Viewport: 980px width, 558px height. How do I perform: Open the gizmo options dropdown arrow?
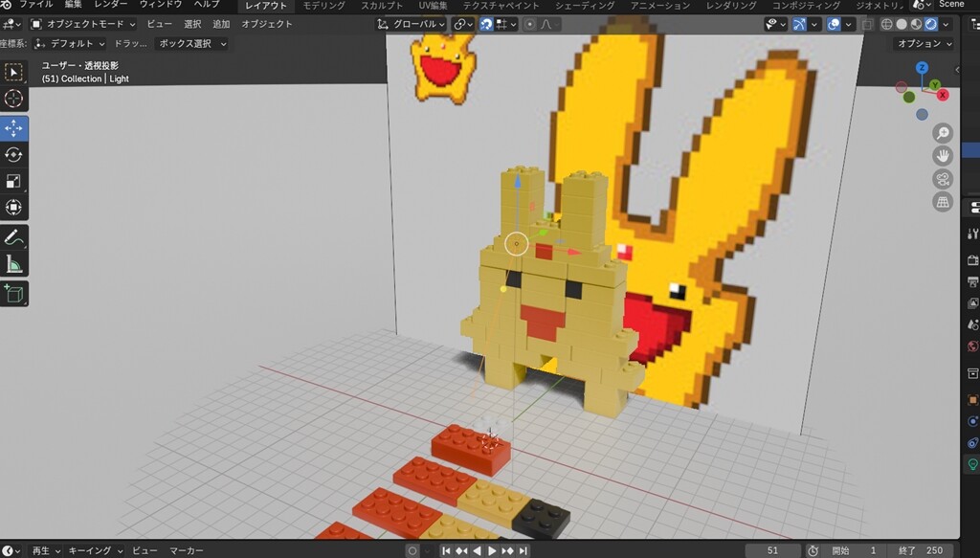coord(814,24)
